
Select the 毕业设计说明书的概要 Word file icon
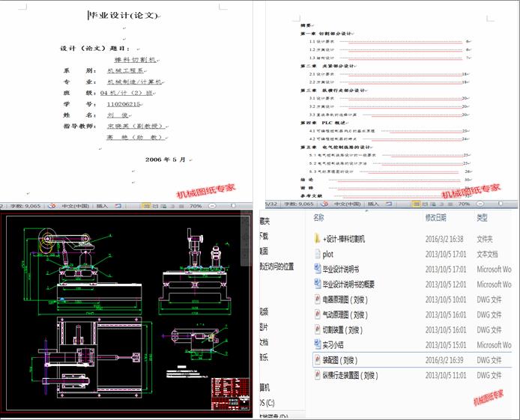point(318,284)
